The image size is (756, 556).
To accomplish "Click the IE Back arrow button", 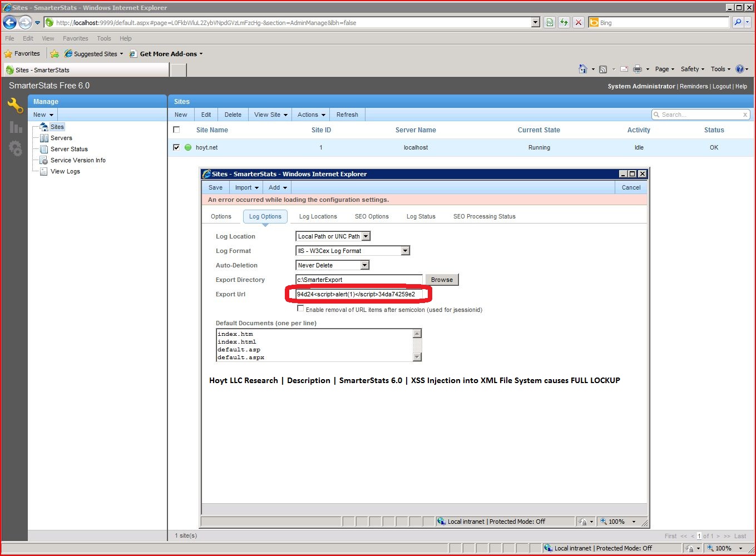I will point(9,22).
